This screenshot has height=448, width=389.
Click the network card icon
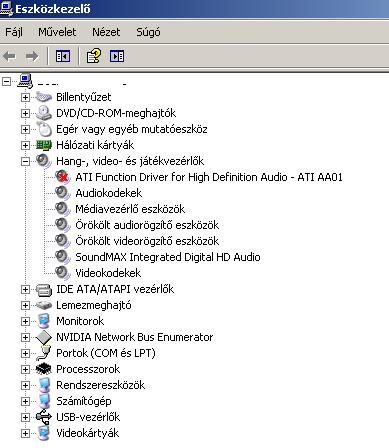pos(44,145)
